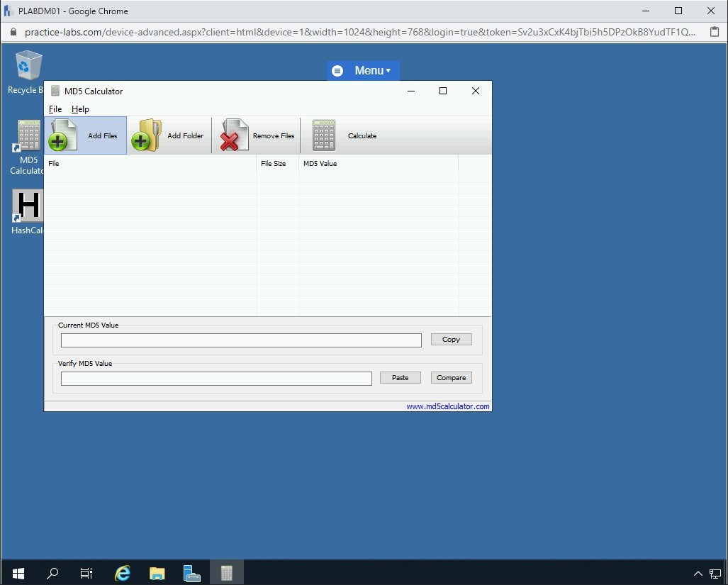Expand the practice-labs Menu dropdown
The height and width of the screenshot is (585, 728).
[x=363, y=71]
